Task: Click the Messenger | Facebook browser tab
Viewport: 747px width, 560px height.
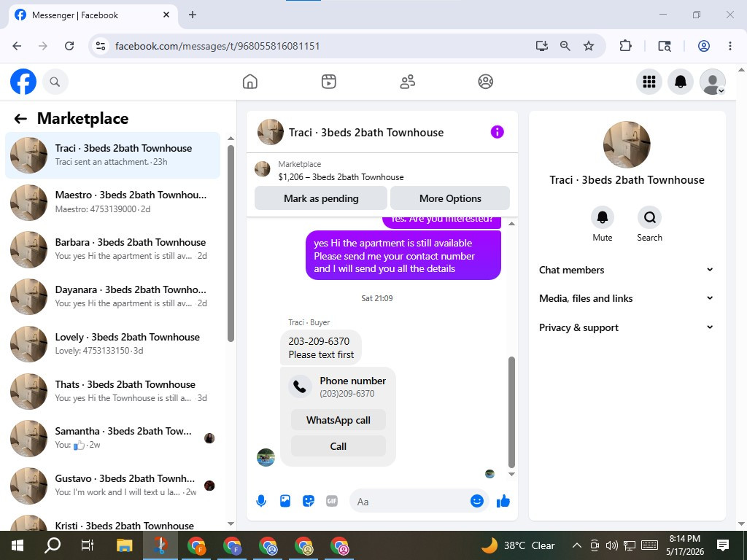Action: point(93,15)
